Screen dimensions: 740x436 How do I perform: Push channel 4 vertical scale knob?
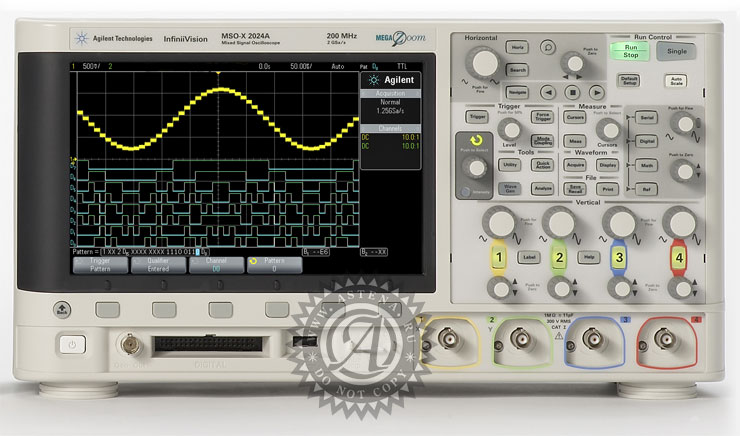(680, 222)
